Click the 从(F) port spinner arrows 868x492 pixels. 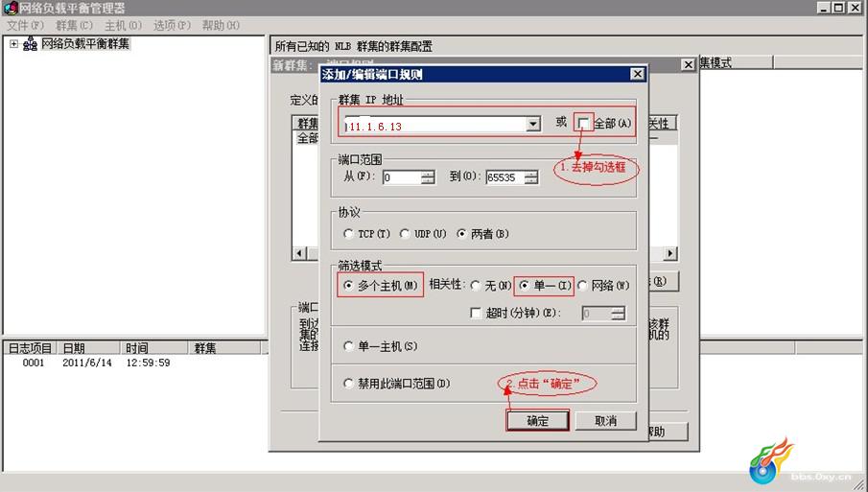point(428,177)
